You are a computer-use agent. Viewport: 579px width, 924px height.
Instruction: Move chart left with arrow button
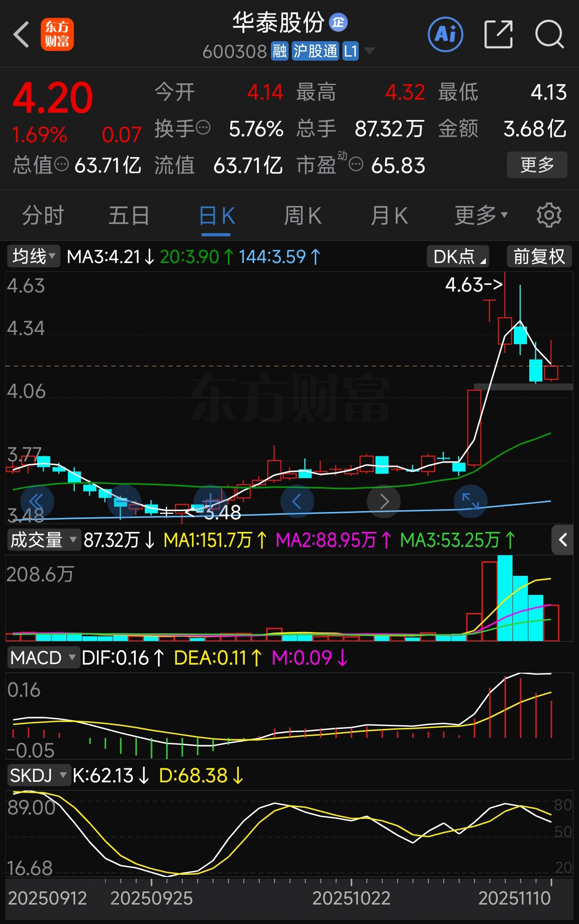click(297, 501)
